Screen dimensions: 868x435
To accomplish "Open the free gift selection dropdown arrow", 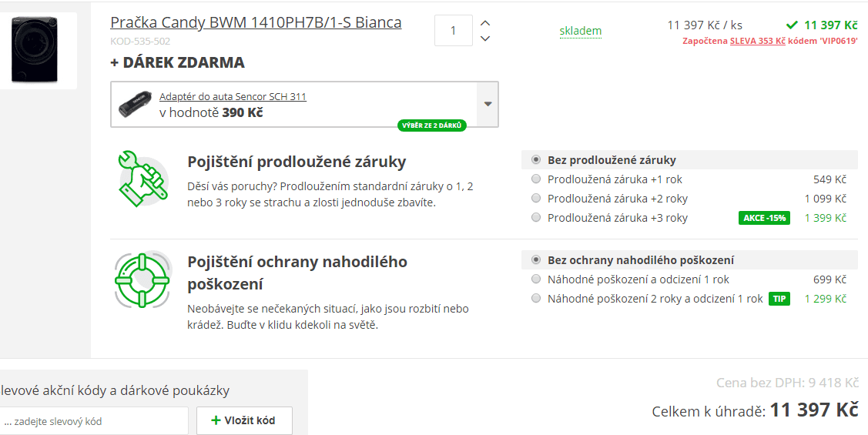I will click(488, 104).
